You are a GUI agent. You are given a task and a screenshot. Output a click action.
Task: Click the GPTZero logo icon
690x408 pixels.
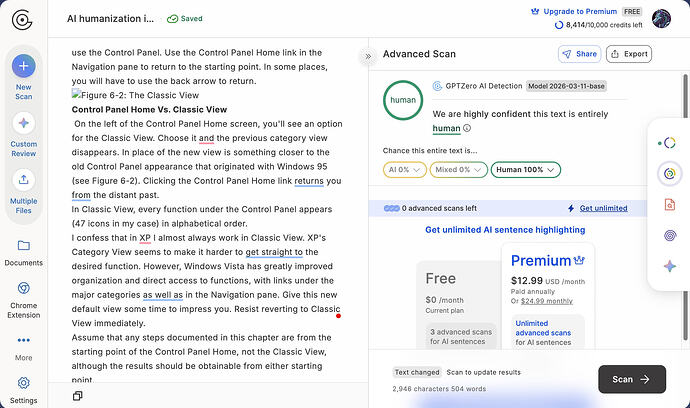point(22,20)
